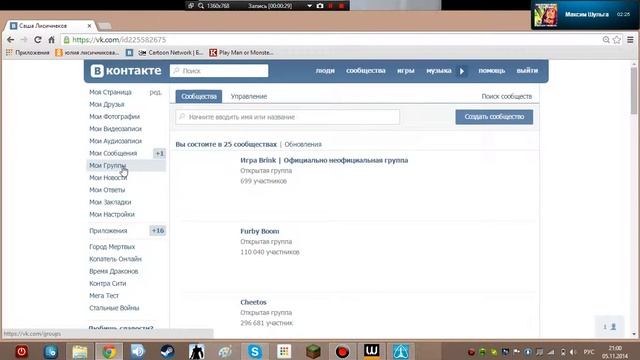The height and width of the screenshot is (360, 640).
Task: Open Мои Настройки in sidebar
Action: (112, 215)
